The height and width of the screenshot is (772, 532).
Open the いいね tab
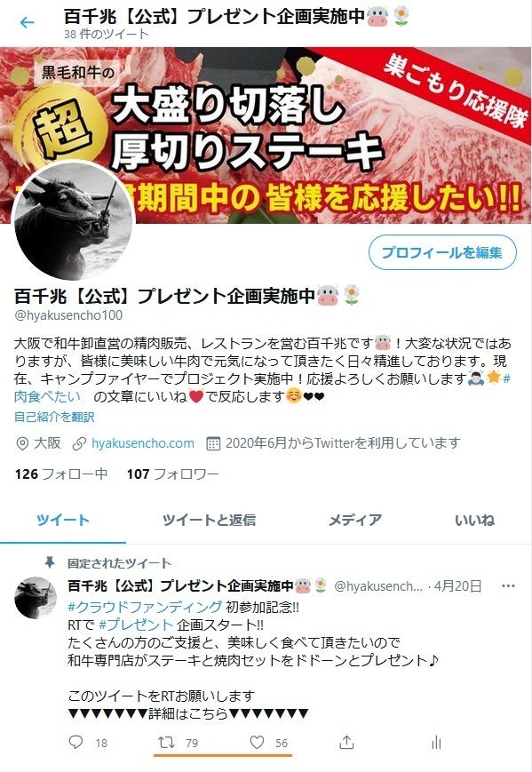click(x=474, y=520)
